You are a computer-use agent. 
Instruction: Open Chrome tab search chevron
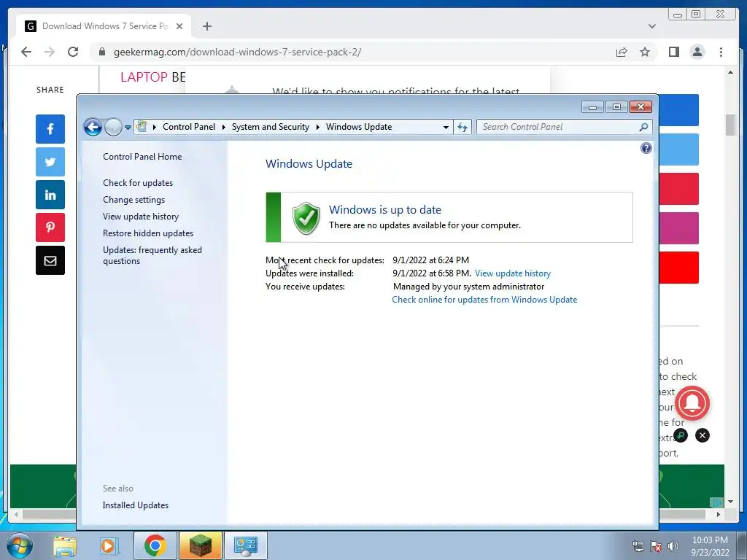tap(651, 26)
